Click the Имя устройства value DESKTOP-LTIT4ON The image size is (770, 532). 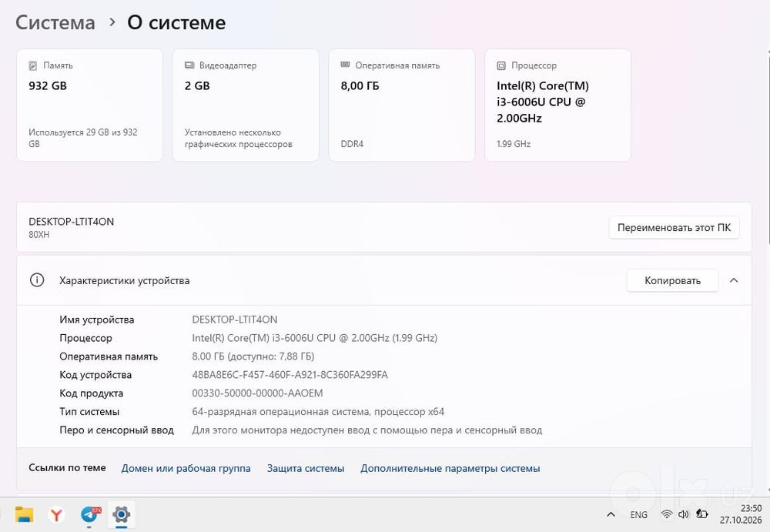pyautogui.click(x=235, y=320)
